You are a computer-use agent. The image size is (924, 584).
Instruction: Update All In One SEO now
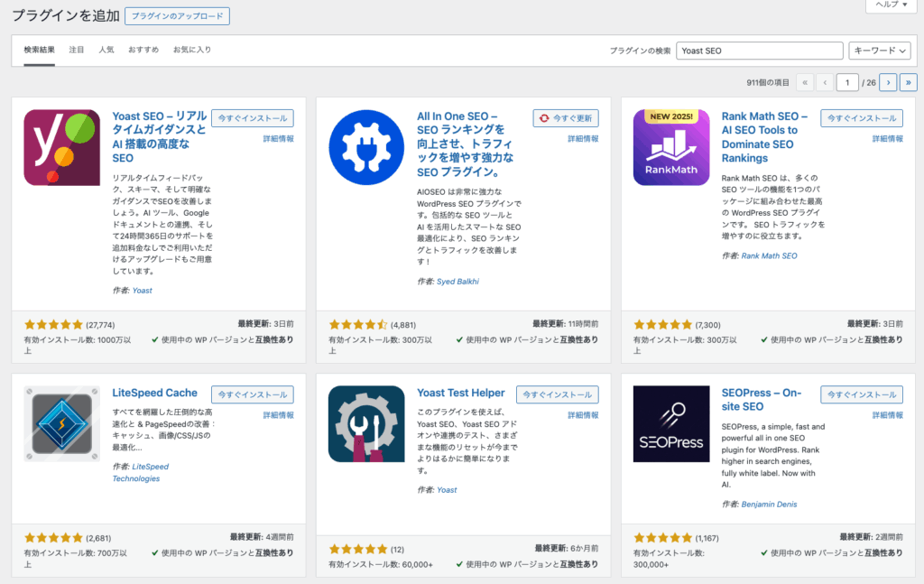coord(566,118)
